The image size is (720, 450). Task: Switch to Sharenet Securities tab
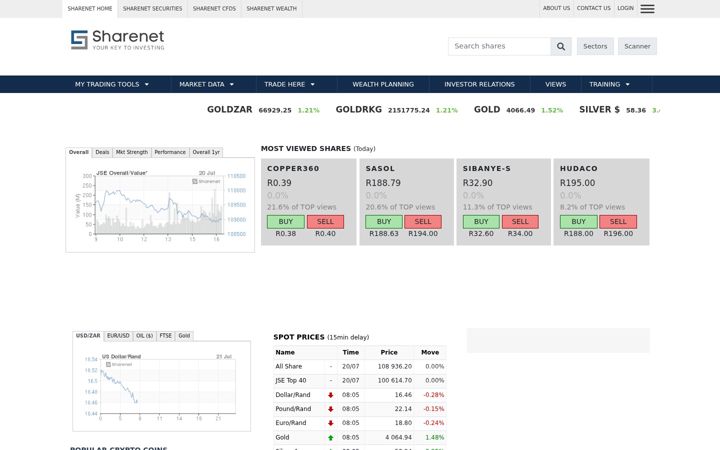pos(152,9)
